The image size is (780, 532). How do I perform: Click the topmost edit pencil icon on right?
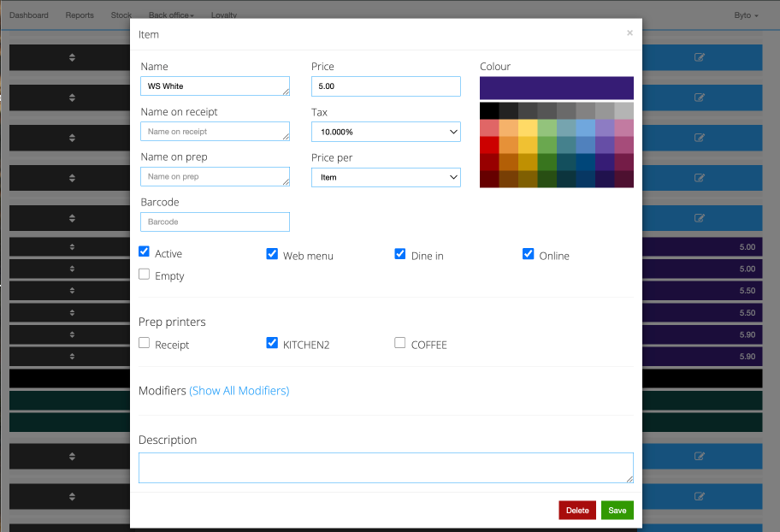(700, 57)
